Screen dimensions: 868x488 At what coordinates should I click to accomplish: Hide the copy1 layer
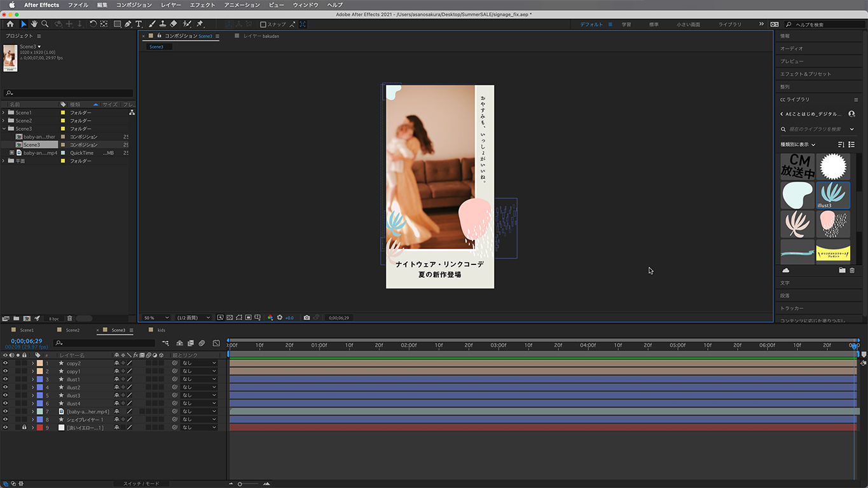pos(5,372)
